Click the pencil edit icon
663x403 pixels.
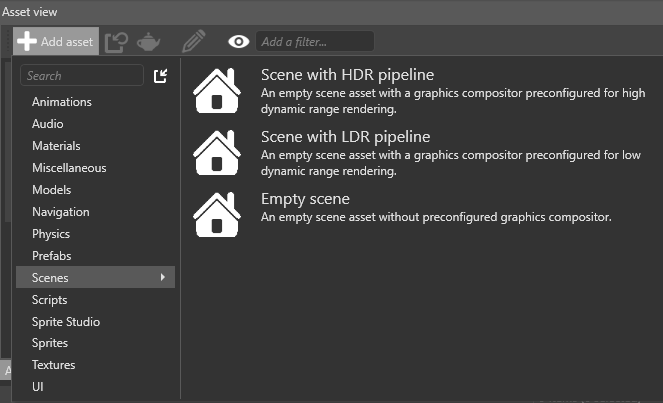[194, 41]
